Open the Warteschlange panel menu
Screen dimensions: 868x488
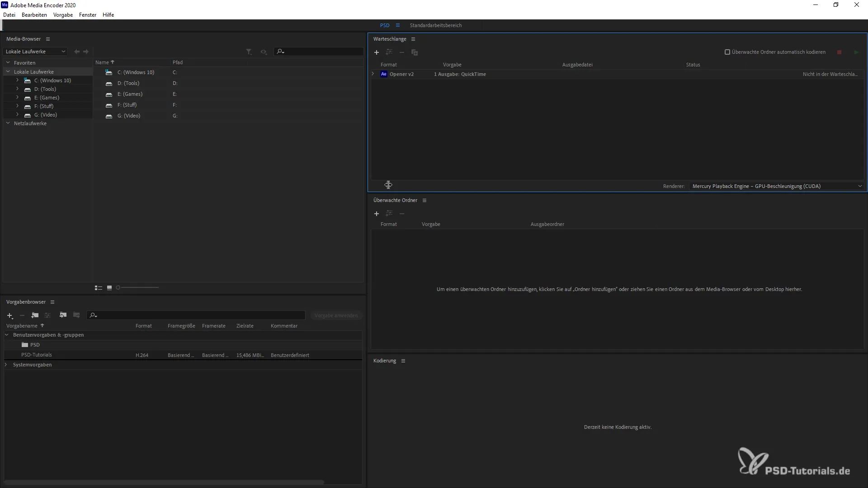(x=413, y=39)
